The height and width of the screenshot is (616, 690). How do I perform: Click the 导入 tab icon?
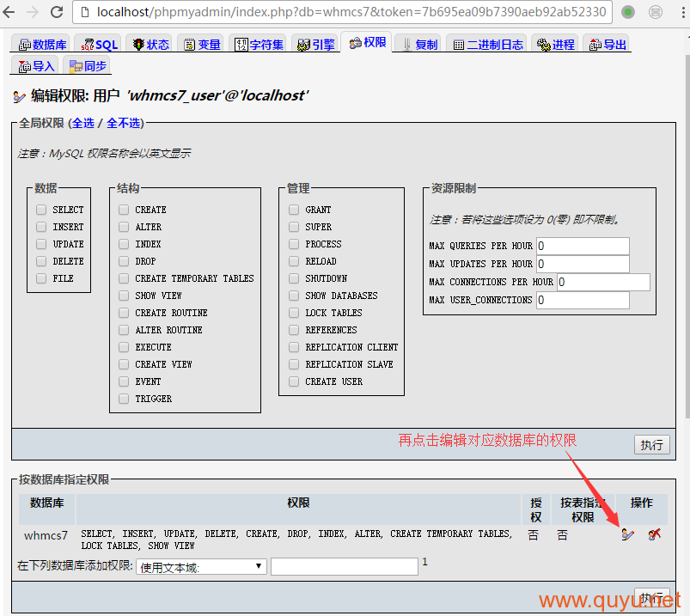(25, 66)
